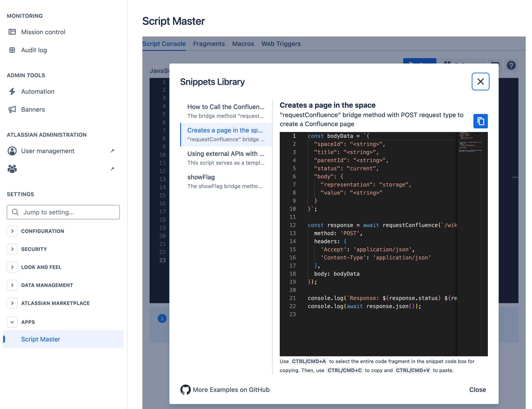The width and height of the screenshot is (532, 409).
Task: Open the Web Triggers tab
Action: [281, 44]
